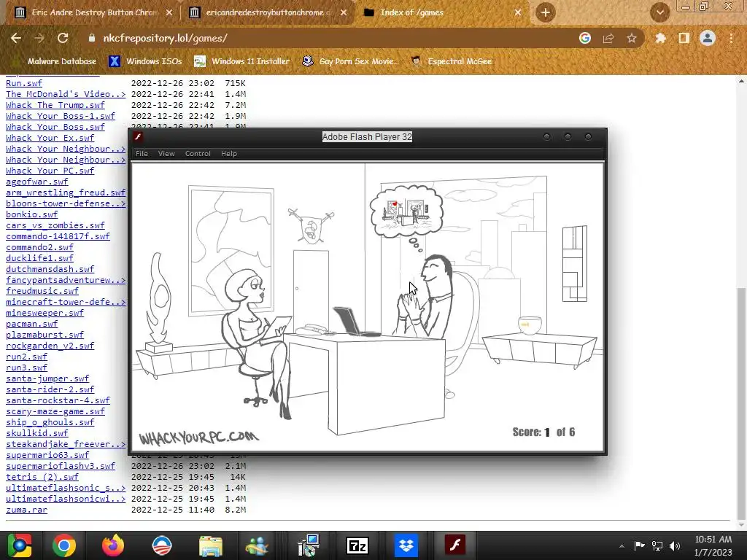
Task: Open minesweeper.swf link
Action: [44, 313]
